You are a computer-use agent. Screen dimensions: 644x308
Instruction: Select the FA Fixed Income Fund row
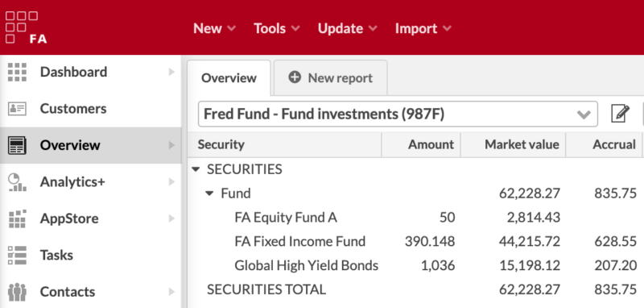(x=415, y=241)
